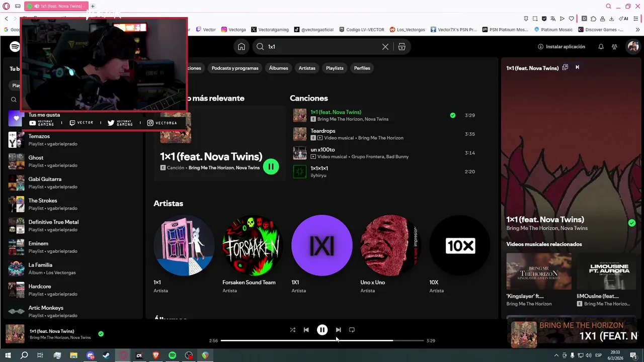Click the browser pin icon
Viewport: 644px width, 362px height.
[526, 19]
